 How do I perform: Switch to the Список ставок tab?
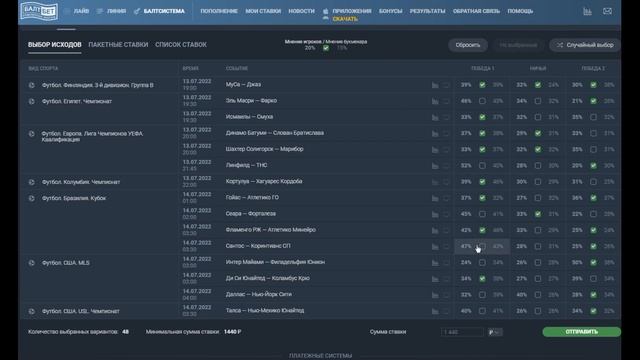(181, 44)
